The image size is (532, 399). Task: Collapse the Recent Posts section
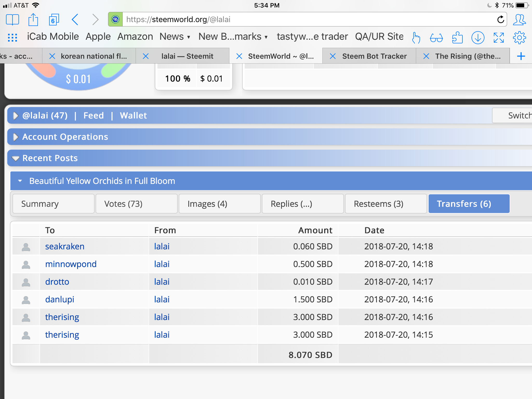pyautogui.click(x=16, y=158)
